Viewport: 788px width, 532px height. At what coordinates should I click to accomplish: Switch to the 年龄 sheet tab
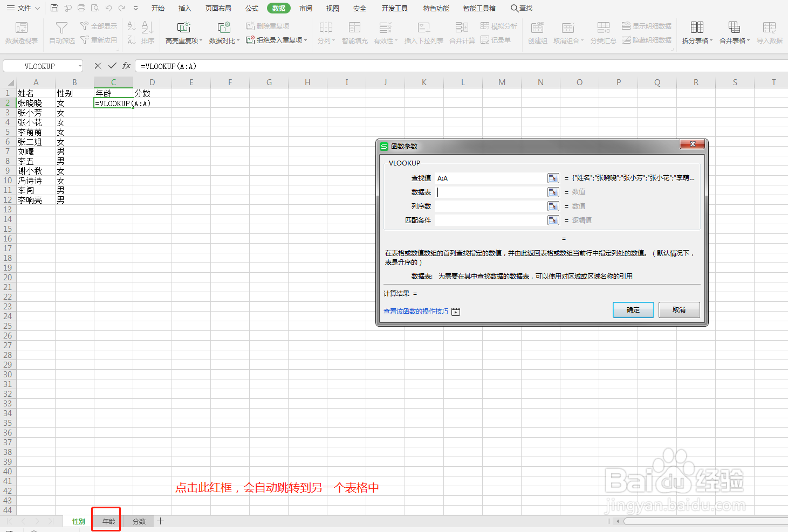coord(109,521)
